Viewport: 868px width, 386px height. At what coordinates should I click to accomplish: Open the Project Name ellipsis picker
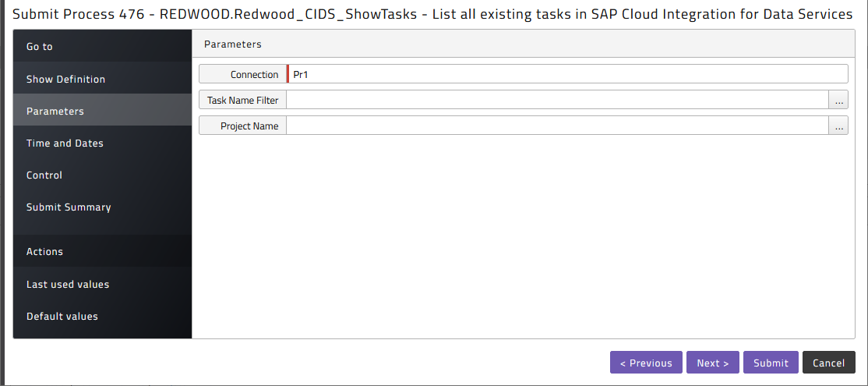[x=838, y=126]
